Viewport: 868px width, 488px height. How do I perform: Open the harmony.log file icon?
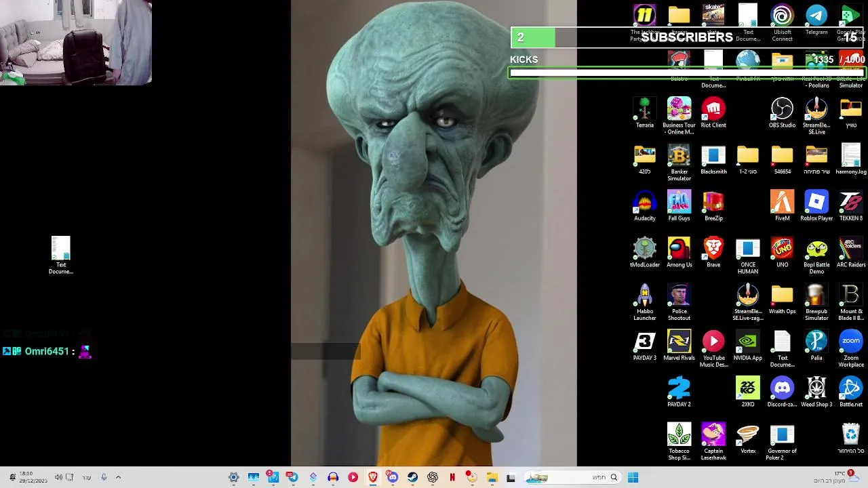coord(850,159)
